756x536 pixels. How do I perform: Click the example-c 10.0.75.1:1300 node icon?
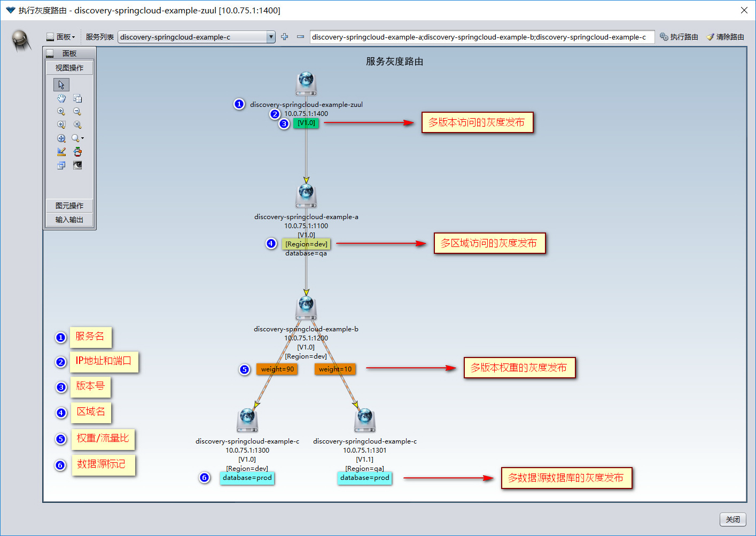point(247,421)
